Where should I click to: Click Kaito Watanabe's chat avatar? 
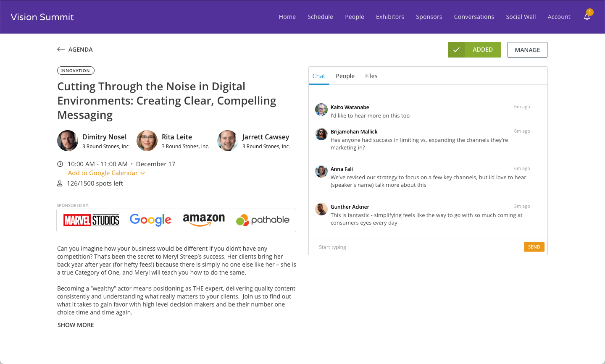coord(321,110)
